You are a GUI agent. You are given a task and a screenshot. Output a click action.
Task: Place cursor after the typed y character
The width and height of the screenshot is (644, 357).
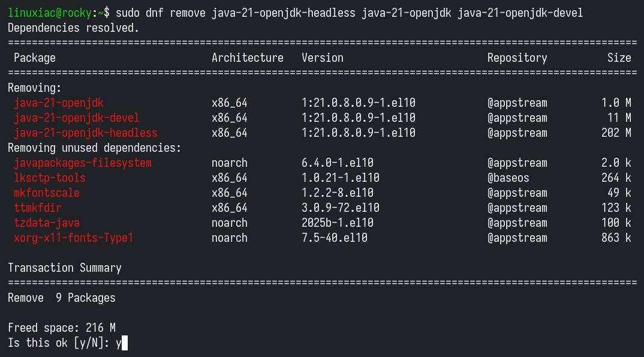(123, 343)
